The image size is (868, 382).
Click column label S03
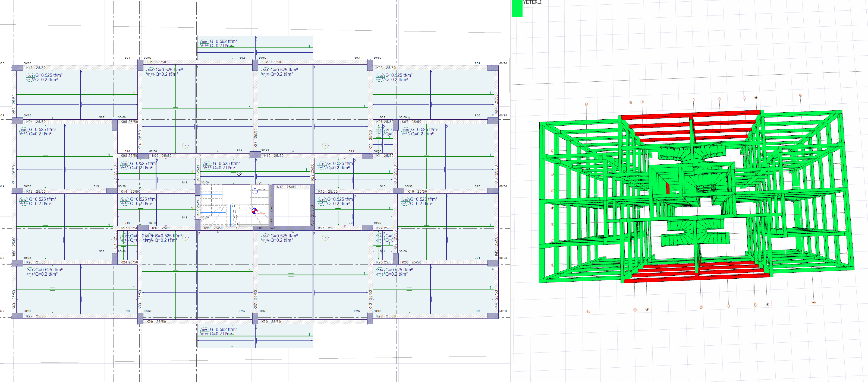(x=357, y=58)
